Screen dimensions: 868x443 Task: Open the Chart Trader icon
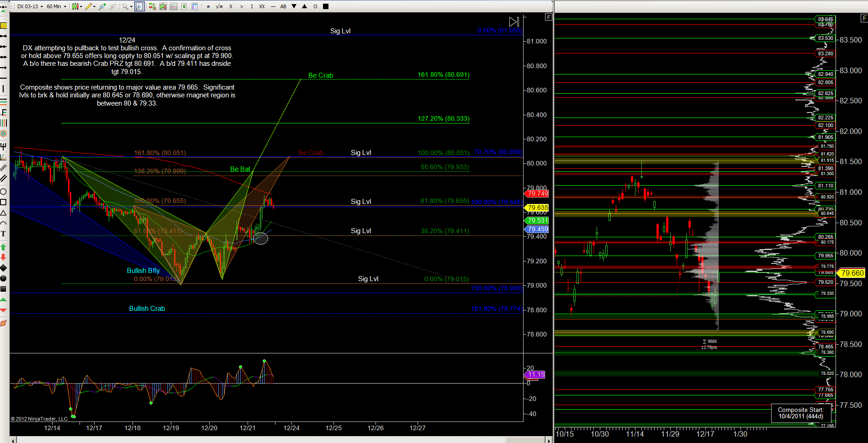pyautogui.click(x=152, y=6)
